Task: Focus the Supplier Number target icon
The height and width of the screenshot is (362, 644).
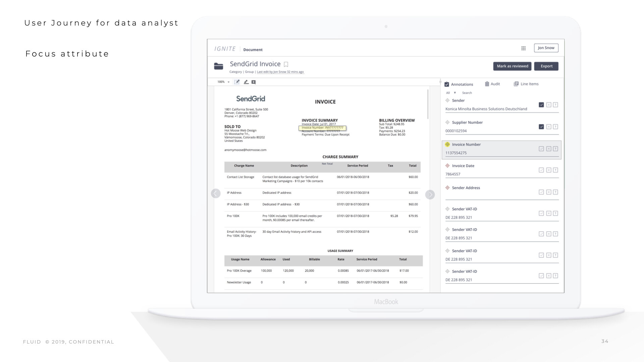Action: pos(447,122)
